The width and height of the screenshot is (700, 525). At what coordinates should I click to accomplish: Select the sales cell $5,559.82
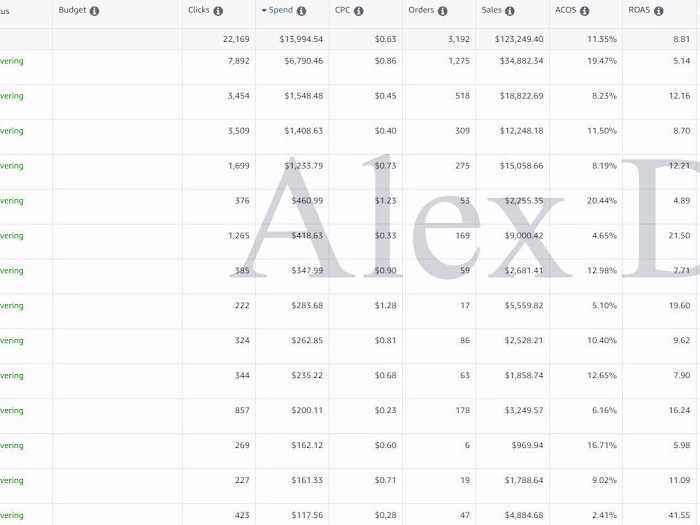[524, 306]
